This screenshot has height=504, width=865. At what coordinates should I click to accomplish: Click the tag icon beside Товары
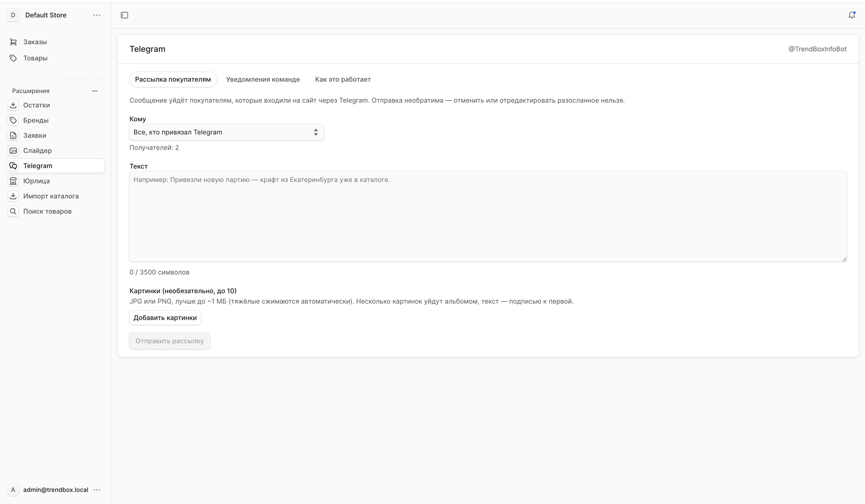pos(13,58)
